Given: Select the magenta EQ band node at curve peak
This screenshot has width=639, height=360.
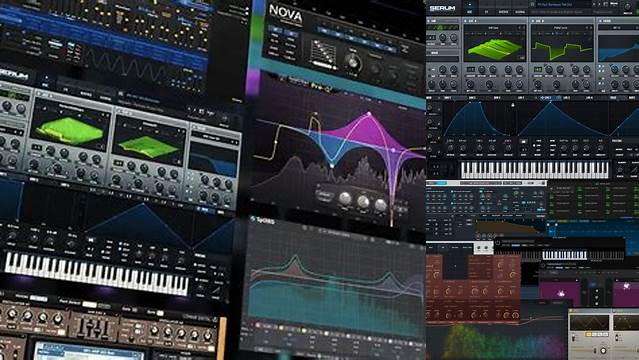Looking at the screenshot, I should tap(369, 115).
